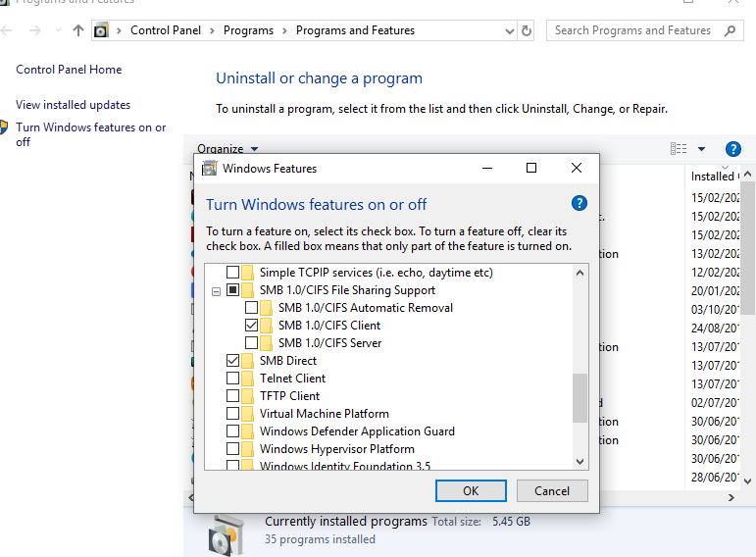Expand the chevron after Control Panel breadcrumb
756x557 pixels.
[x=212, y=30]
